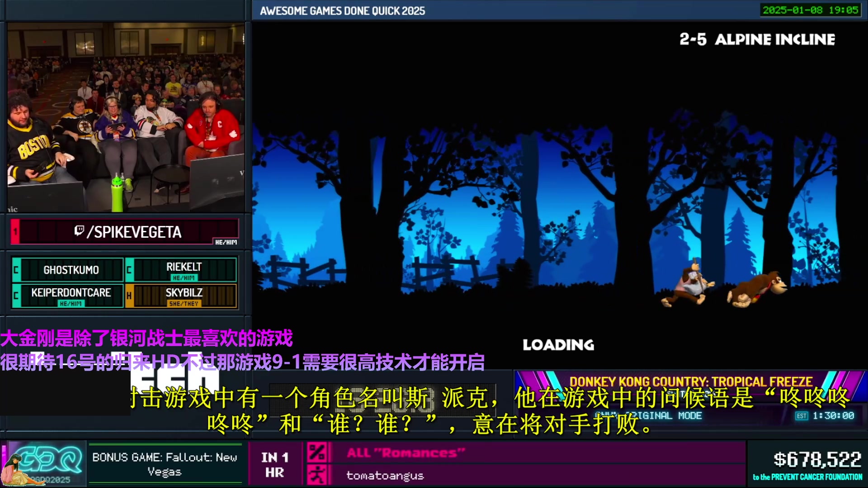Click the purple comment mentioning HD and 9-1
868x488 pixels.
tap(242, 361)
